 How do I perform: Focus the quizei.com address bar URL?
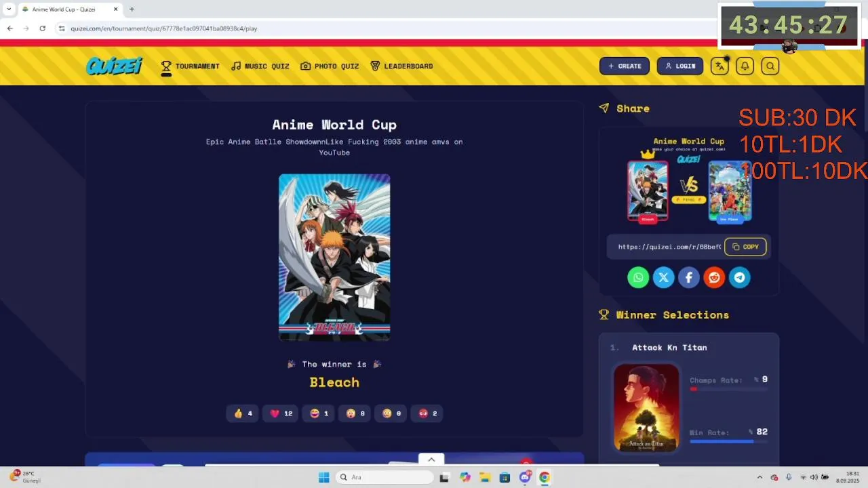pos(163,28)
